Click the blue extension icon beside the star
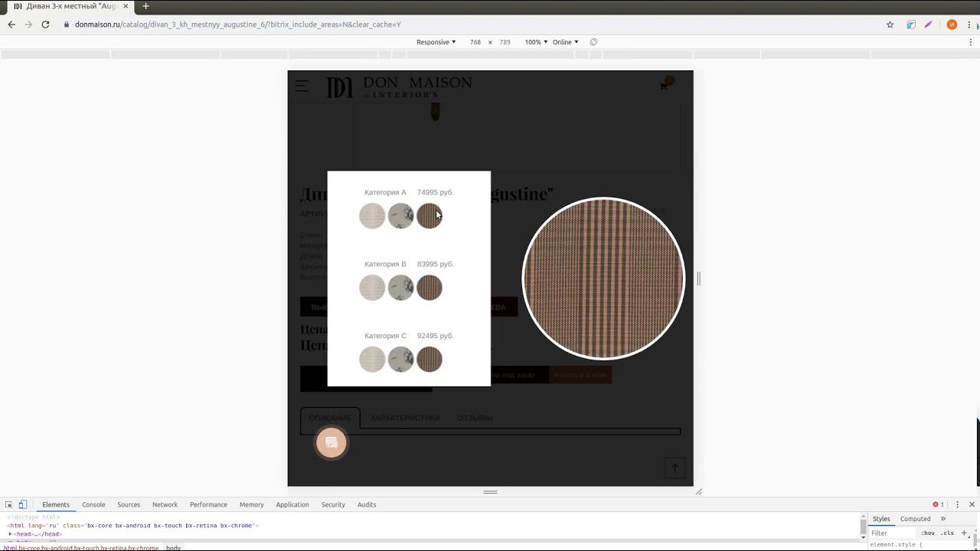This screenshot has width=980, height=551. [x=911, y=24]
